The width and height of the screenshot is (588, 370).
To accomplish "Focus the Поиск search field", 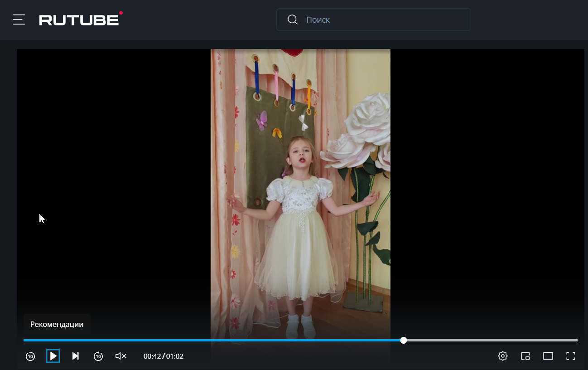I will pyautogui.click(x=374, y=19).
